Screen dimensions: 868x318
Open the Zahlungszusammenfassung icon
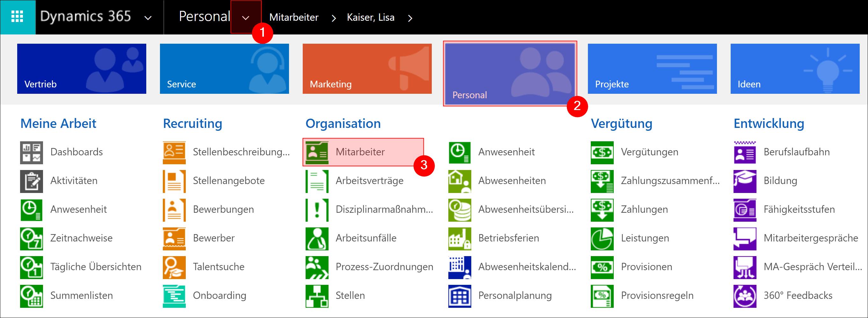602,181
